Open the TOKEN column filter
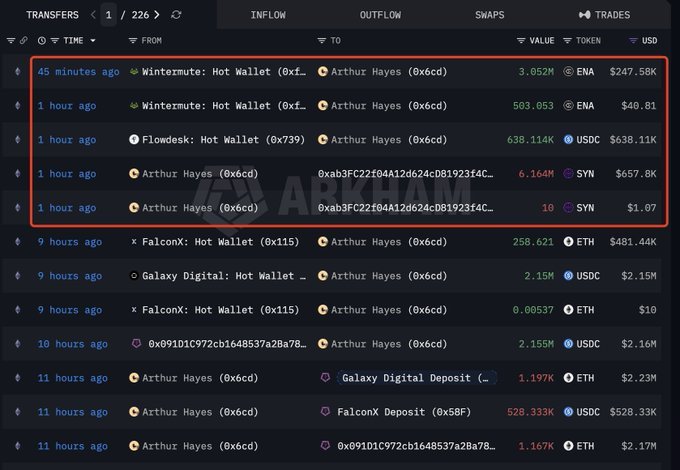Viewport: 680px width, 470px height. (x=567, y=41)
